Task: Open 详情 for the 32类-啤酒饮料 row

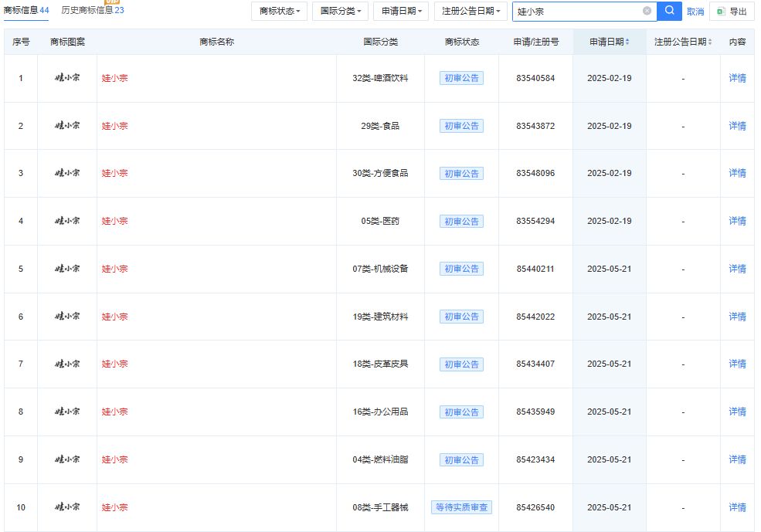Action: [x=737, y=78]
